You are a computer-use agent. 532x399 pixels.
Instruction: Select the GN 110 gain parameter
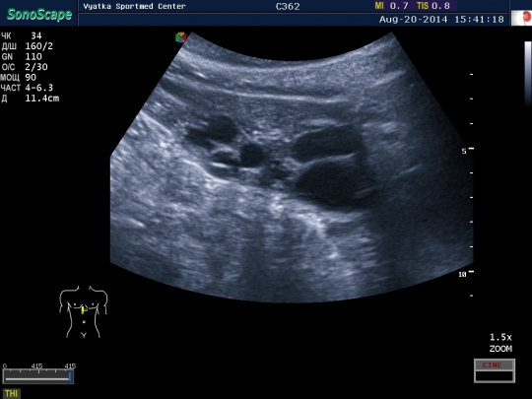[22, 57]
